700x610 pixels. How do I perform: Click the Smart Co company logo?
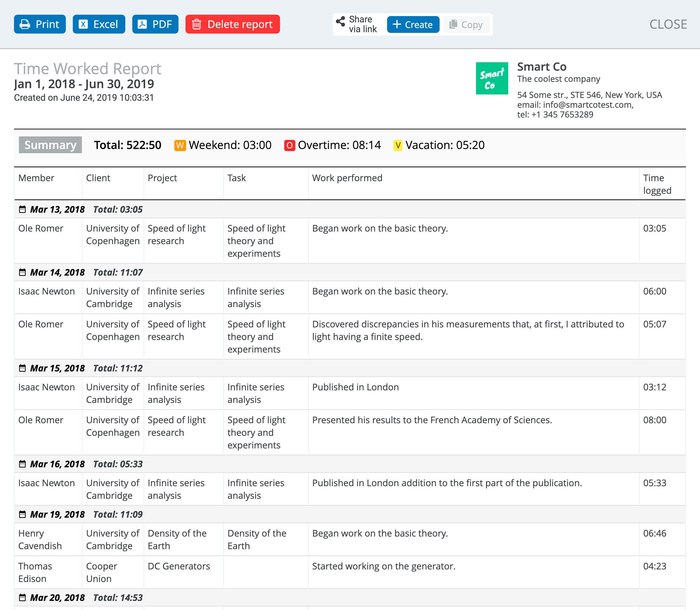click(492, 78)
